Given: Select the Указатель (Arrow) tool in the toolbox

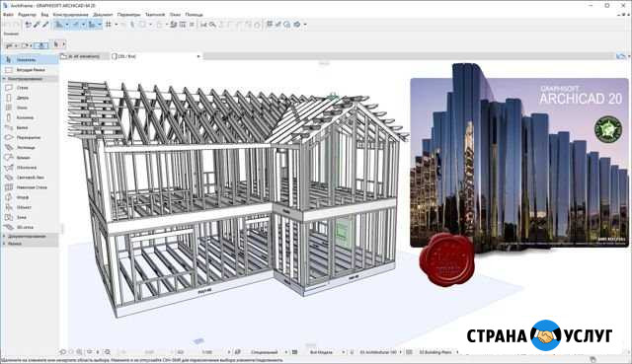Looking at the screenshot, I should pos(30,59).
